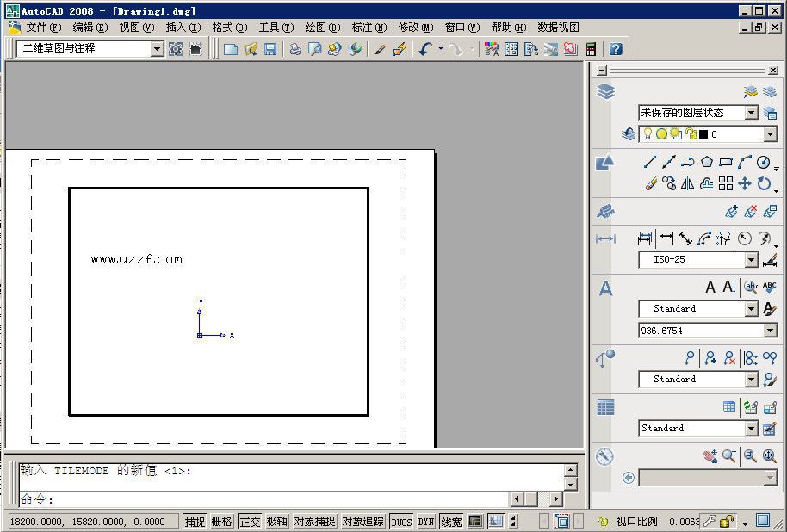Activate the Move tool
787x532 pixels.
[x=744, y=183]
